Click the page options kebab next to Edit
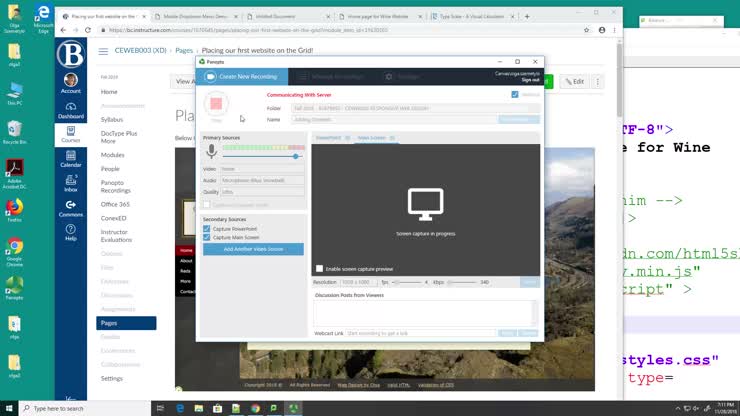 [597, 82]
